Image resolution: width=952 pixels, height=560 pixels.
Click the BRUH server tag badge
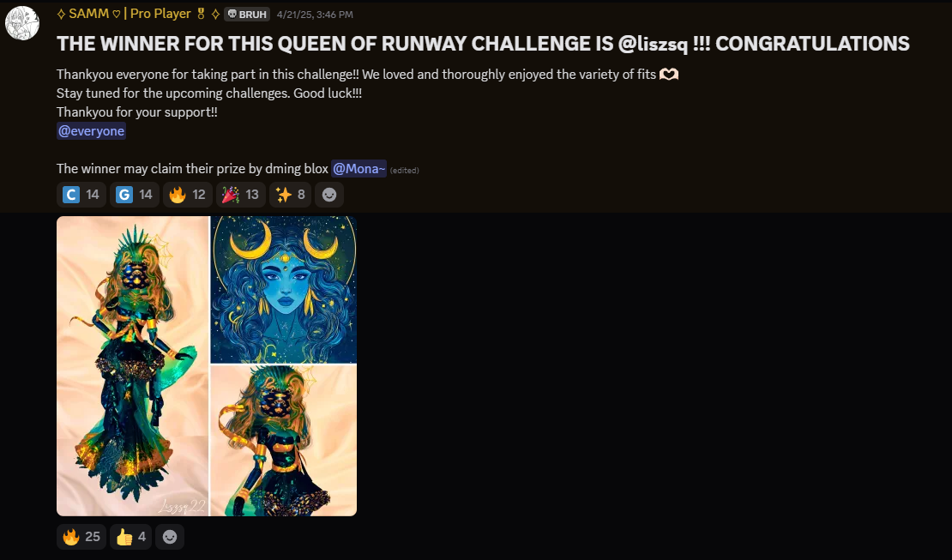pyautogui.click(x=247, y=14)
